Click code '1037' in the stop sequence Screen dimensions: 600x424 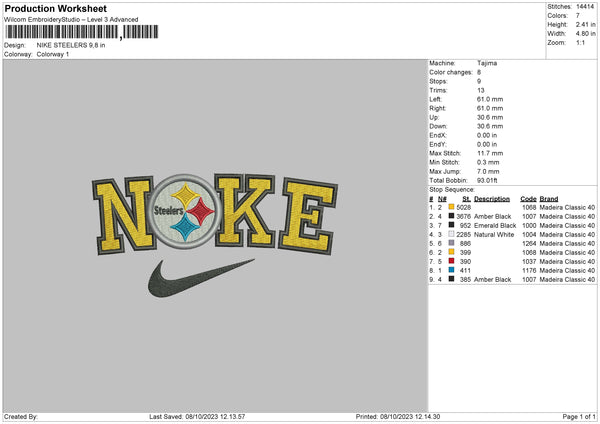click(529, 261)
